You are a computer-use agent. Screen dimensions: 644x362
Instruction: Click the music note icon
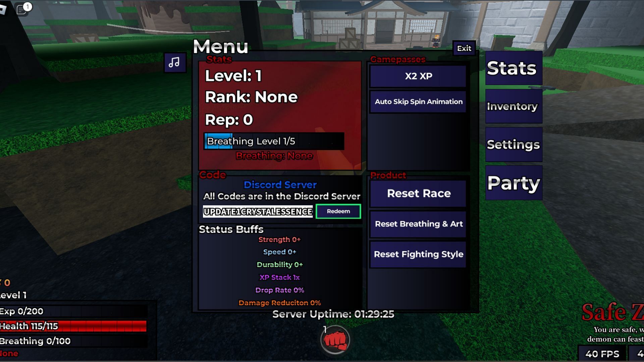coord(174,62)
